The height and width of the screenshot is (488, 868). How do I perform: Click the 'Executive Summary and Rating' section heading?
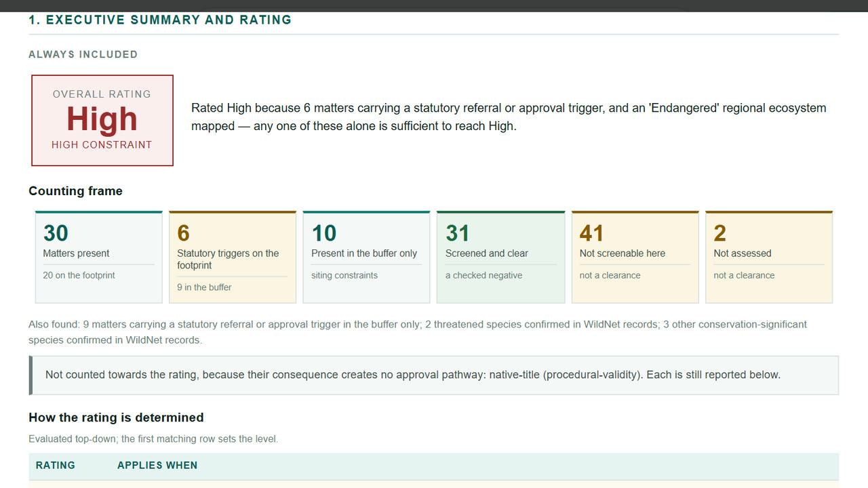click(160, 20)
